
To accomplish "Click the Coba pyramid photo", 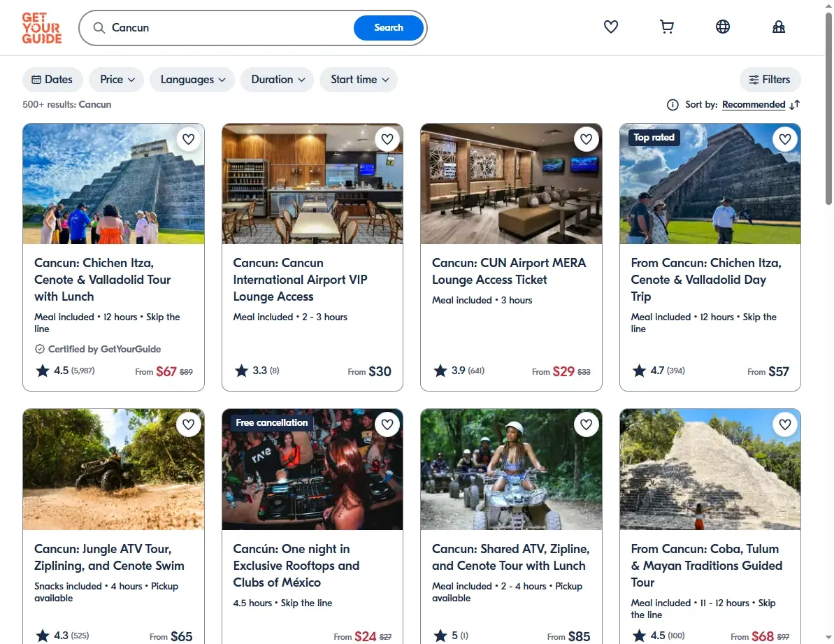I will tap(710, 470).
